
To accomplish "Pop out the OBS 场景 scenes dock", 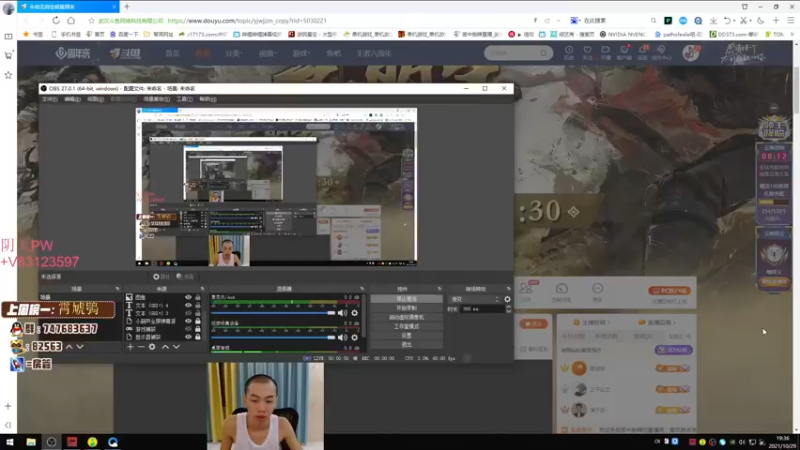I will tap(117, 289).
